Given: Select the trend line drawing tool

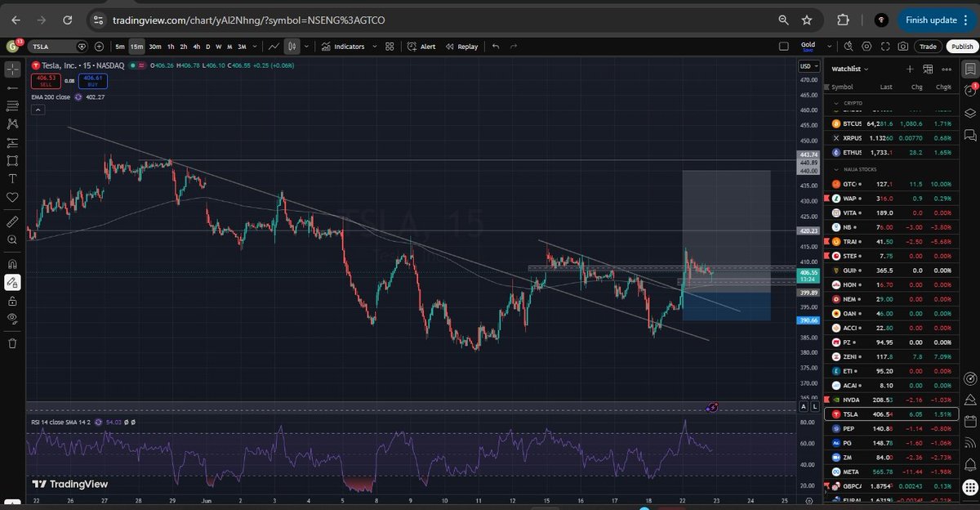Looking at the screenshot, I should (12, 87).
